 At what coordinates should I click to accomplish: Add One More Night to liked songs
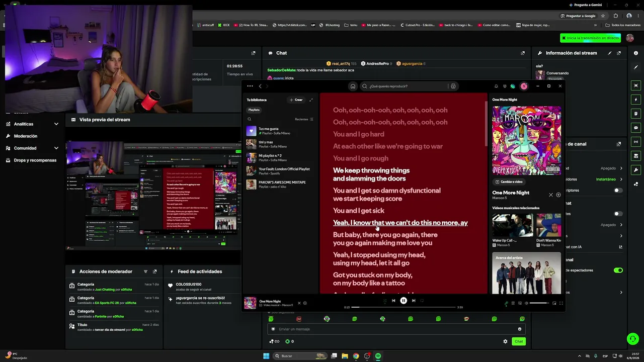coord(305,303)
